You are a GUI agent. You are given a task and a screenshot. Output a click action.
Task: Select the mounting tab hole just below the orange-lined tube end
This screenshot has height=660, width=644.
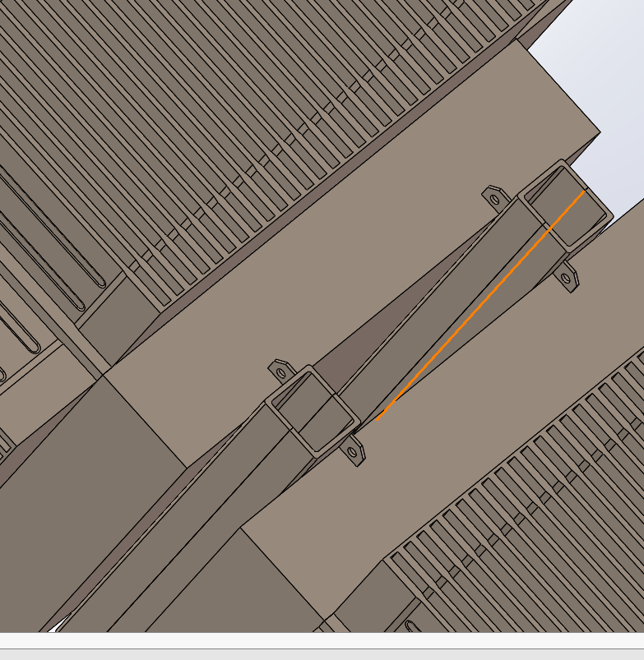[x=566, y=279]
